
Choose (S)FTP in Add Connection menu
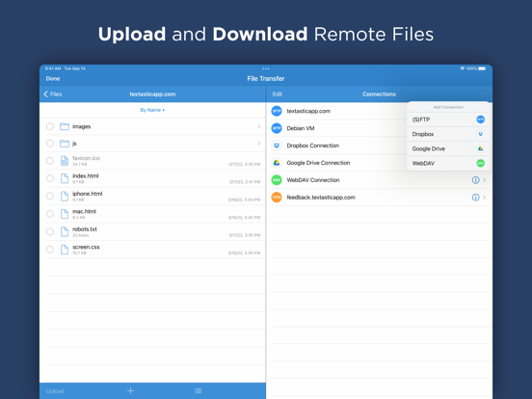point(448,120)
